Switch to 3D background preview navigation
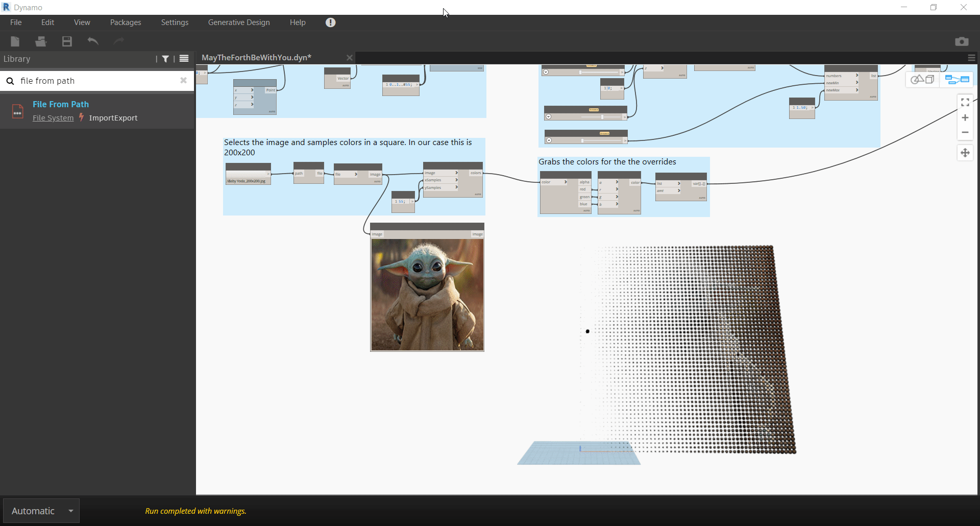The height and width of the screenshot is (526, 980). click(x=923, y=79)
